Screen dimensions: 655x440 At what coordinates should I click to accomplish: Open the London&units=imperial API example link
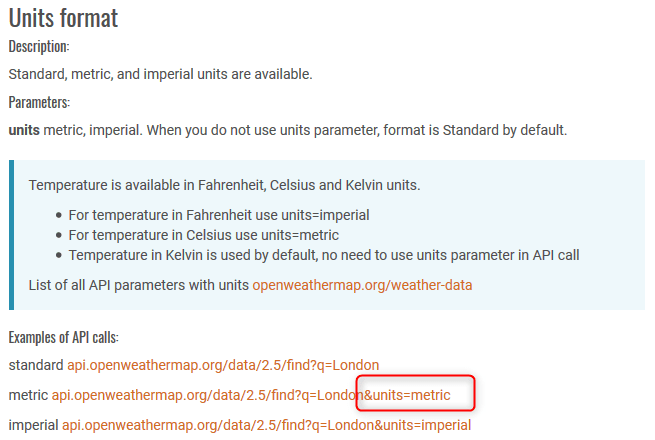[267, 425]
